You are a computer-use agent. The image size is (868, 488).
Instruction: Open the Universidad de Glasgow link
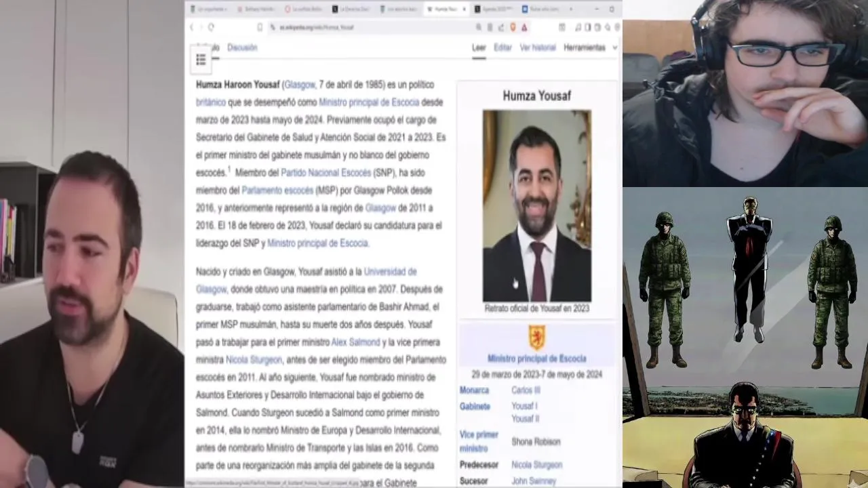click(x=390, y=272)
